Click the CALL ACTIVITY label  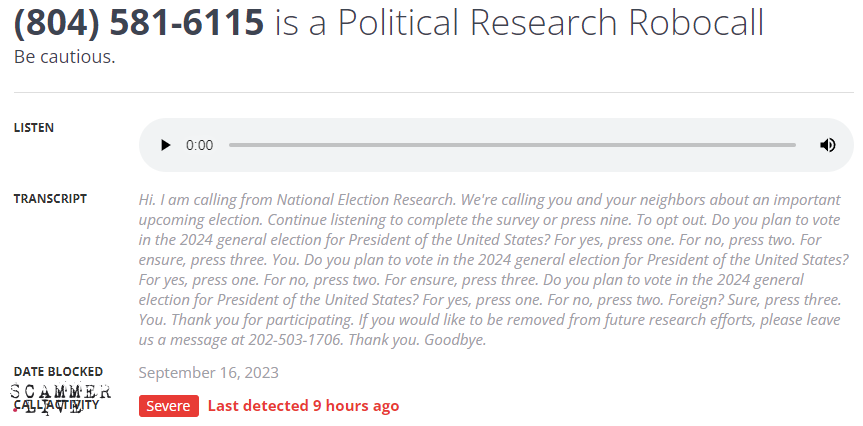[56, 406]
